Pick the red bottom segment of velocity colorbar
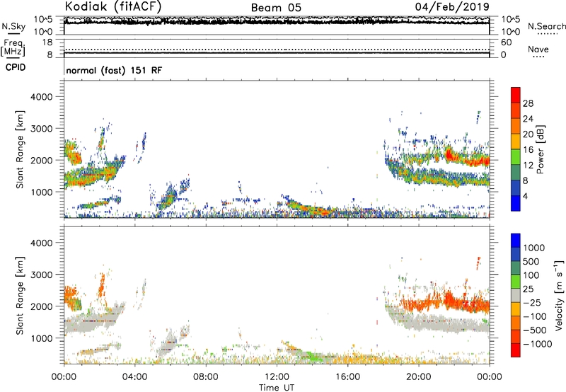Image resolution: width=566 pixels, height=392 pixels. (x=516, y=350)
